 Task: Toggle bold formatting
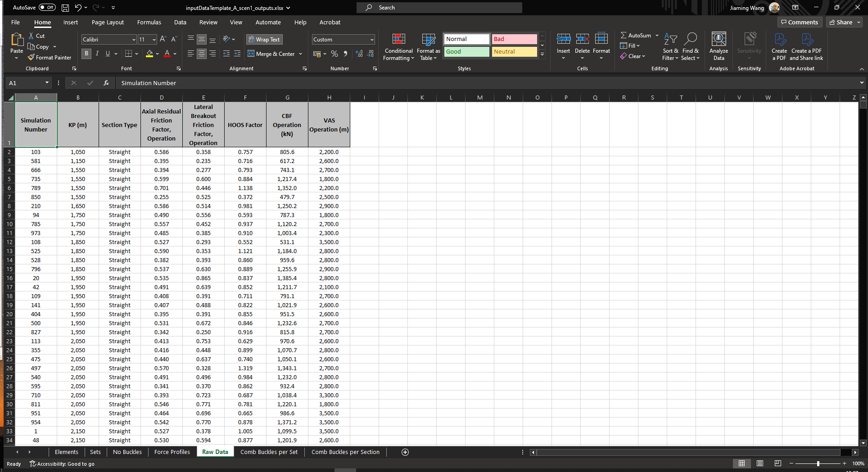click(x=86, y=54)
